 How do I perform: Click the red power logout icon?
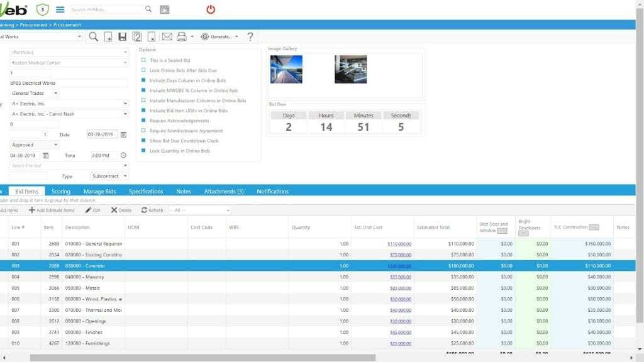click(x=211, y=9)
